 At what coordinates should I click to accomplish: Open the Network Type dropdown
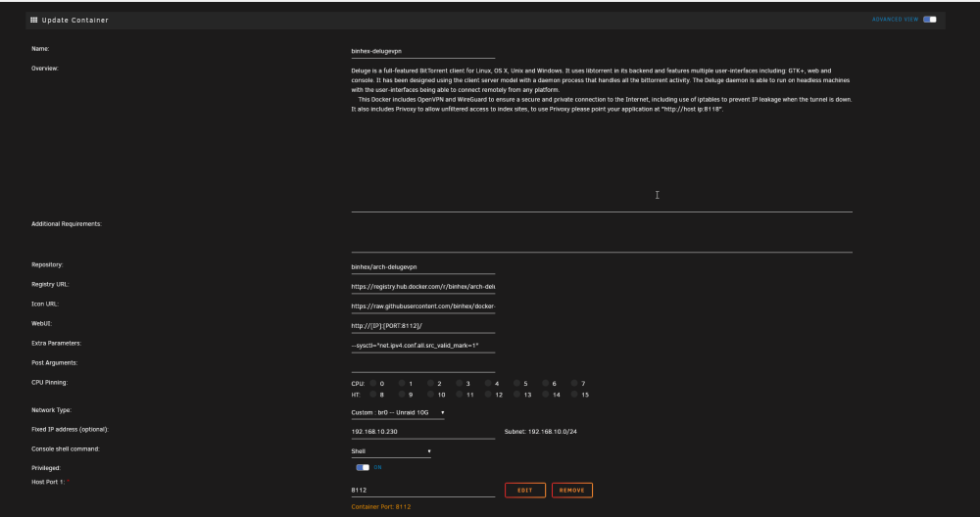click(398, 413)
